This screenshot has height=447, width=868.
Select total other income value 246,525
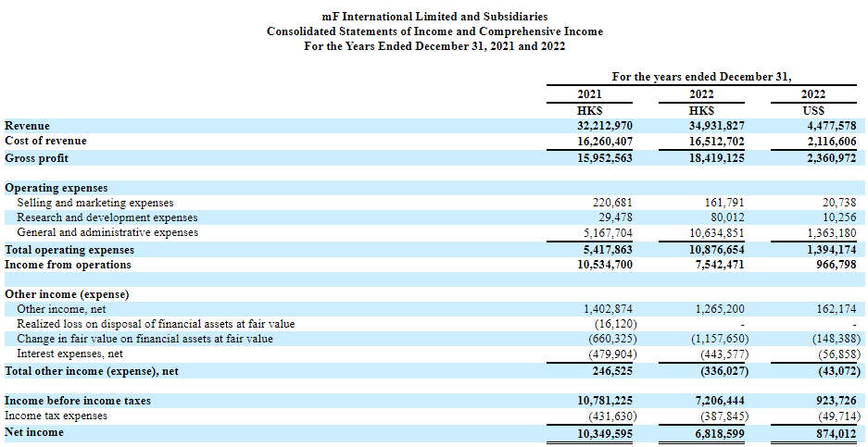click(x=613, y=371)
